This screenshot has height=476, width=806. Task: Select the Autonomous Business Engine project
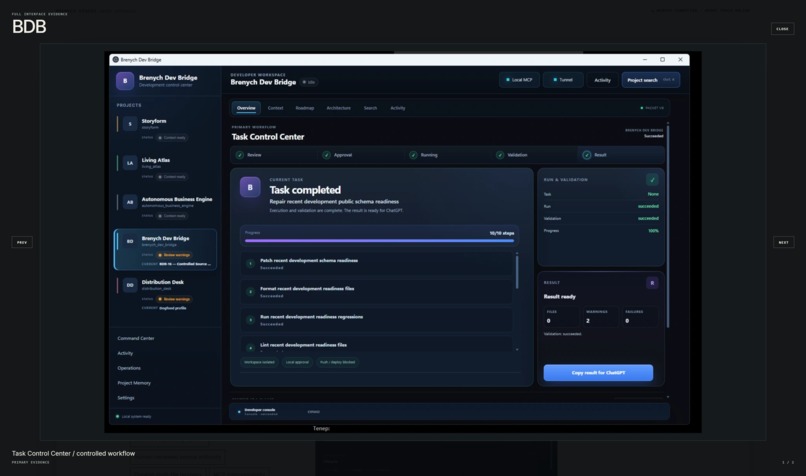(165, 207)
